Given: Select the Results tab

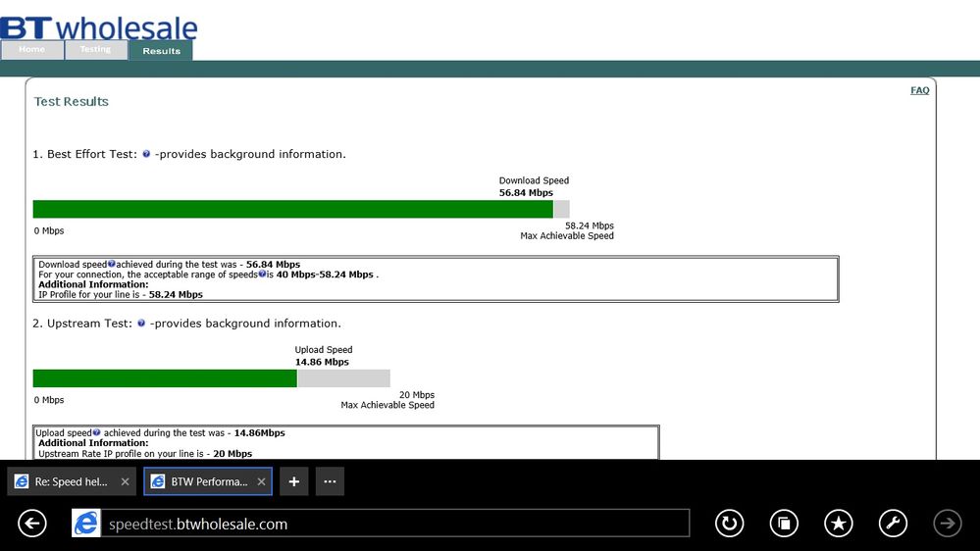Looking at the screenshot, I should (x=161, y=51).
